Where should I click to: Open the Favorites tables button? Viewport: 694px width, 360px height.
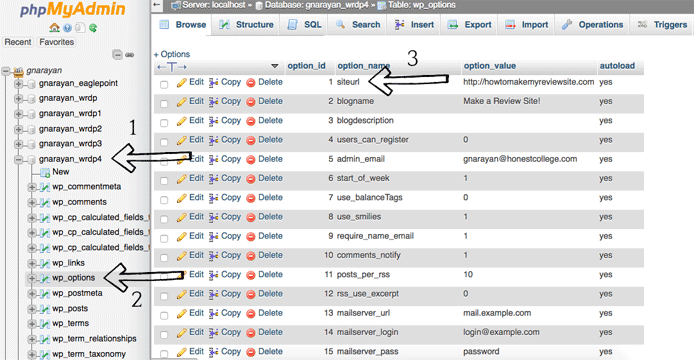tap(56, 42)
